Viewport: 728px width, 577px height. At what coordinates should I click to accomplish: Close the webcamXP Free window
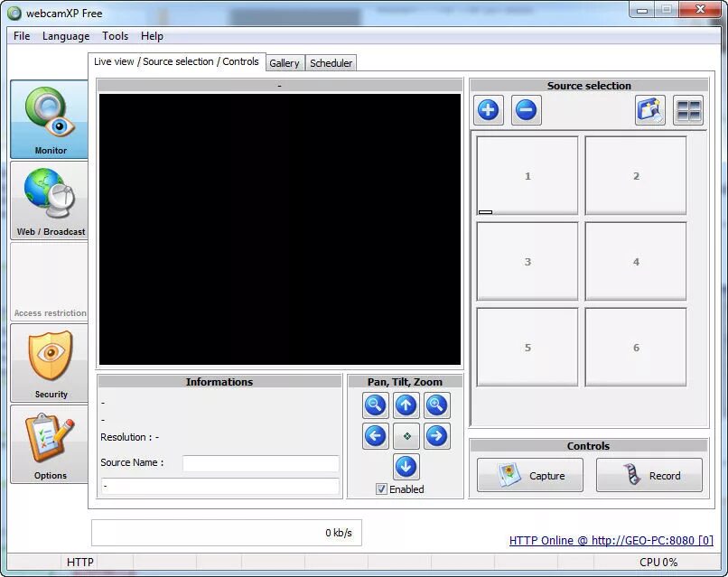pyautogui.click(x=701, y=10)
